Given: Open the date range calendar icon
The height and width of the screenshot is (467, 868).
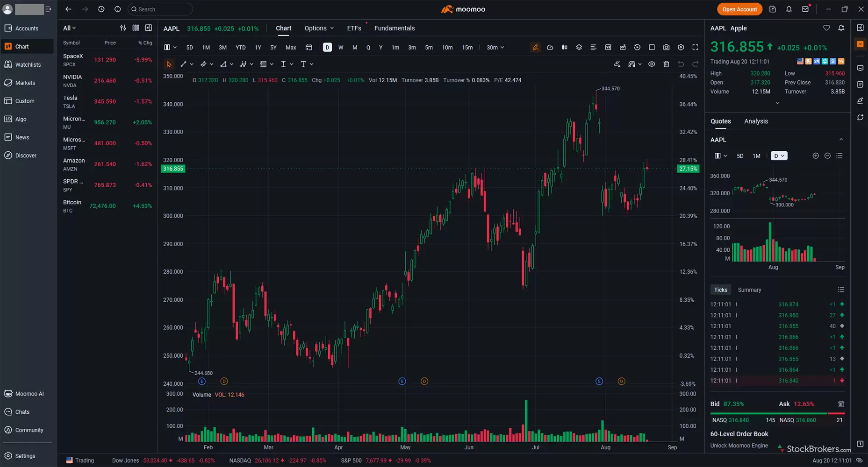Looking at the screenshot, I should pyautogui.click(x=308, y=47).
